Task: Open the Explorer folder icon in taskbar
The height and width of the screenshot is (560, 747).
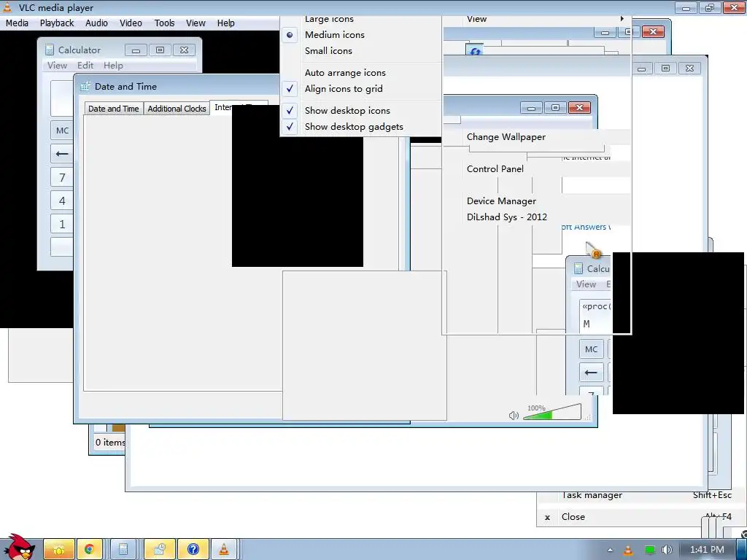Action: pos(59,550)
